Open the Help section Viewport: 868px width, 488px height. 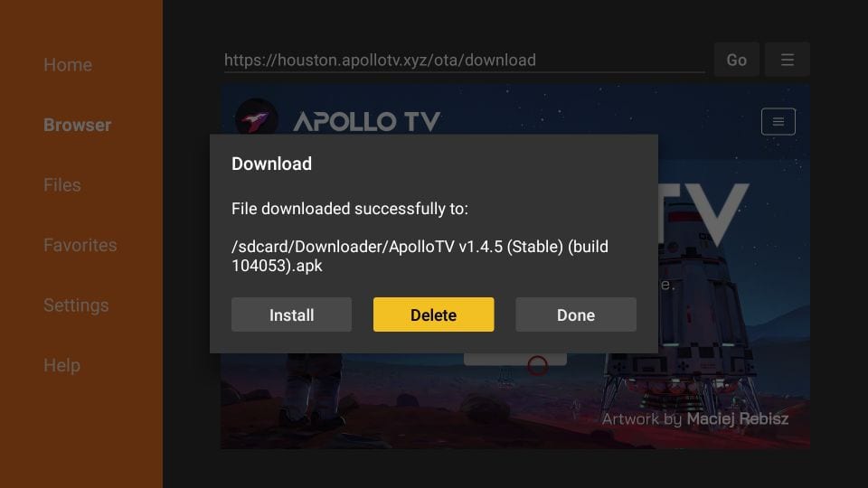click(62, 365)
